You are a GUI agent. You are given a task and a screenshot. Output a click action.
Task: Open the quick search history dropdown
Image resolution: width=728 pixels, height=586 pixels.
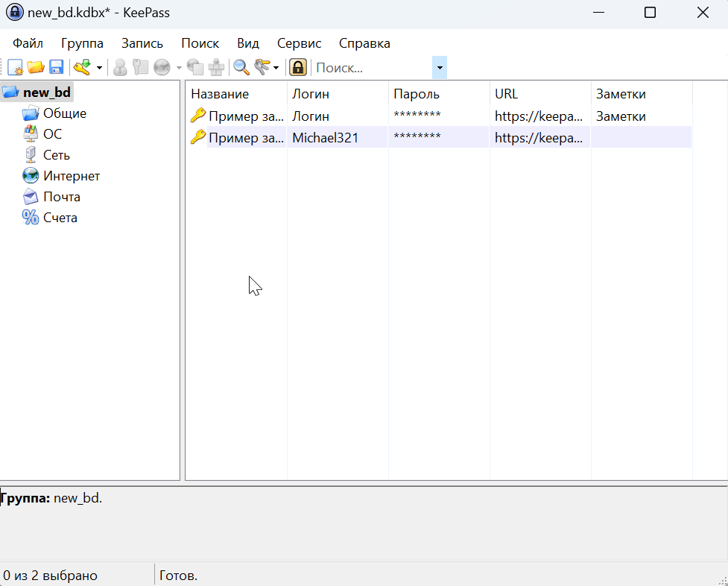click(x=440, y=68)
